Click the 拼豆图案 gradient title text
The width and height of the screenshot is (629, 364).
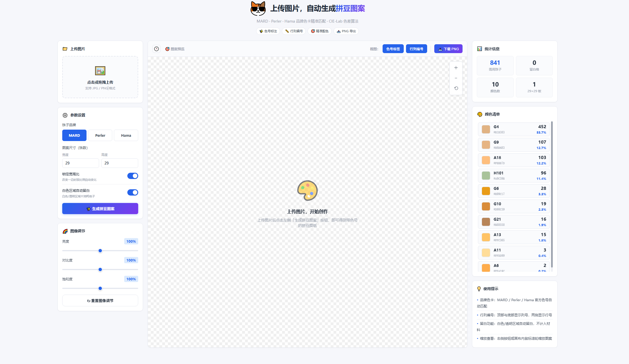pyautogui.click(x=350, y=9)
